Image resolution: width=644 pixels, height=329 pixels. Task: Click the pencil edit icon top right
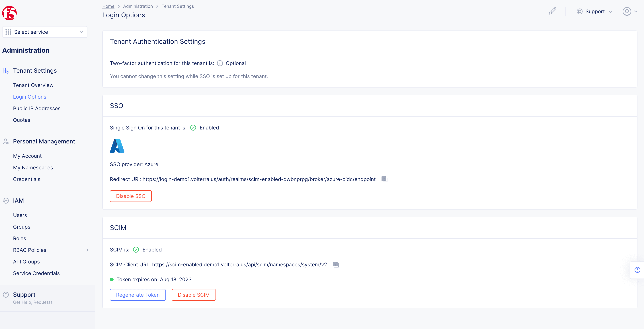coord(553,11)
